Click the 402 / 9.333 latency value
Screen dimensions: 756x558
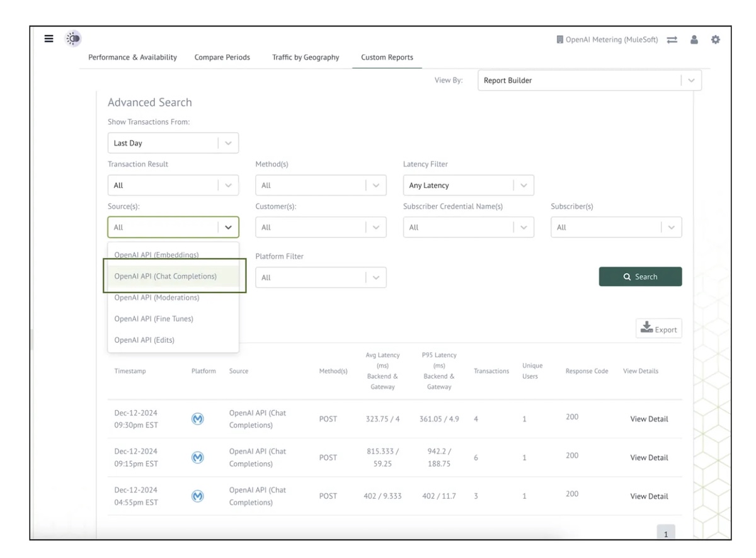(382, 496)
